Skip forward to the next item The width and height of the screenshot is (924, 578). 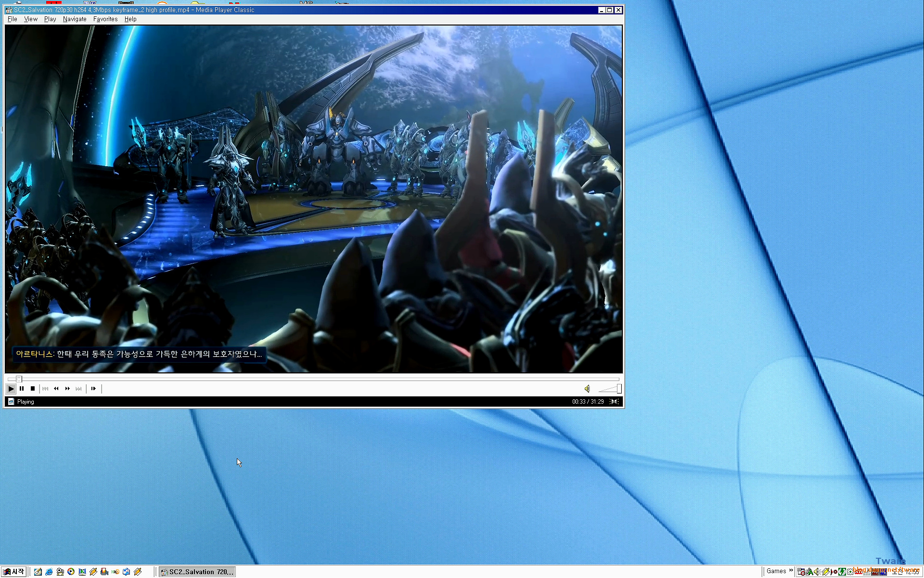tap(78, 389)
